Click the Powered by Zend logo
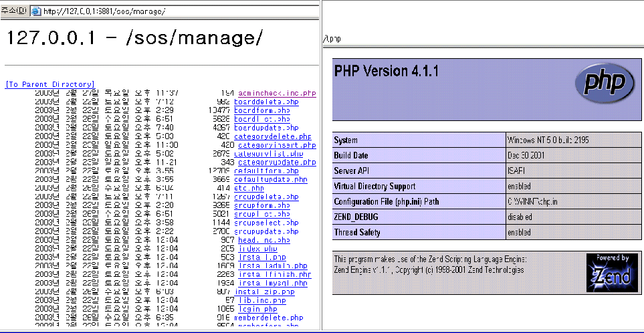 607,273
